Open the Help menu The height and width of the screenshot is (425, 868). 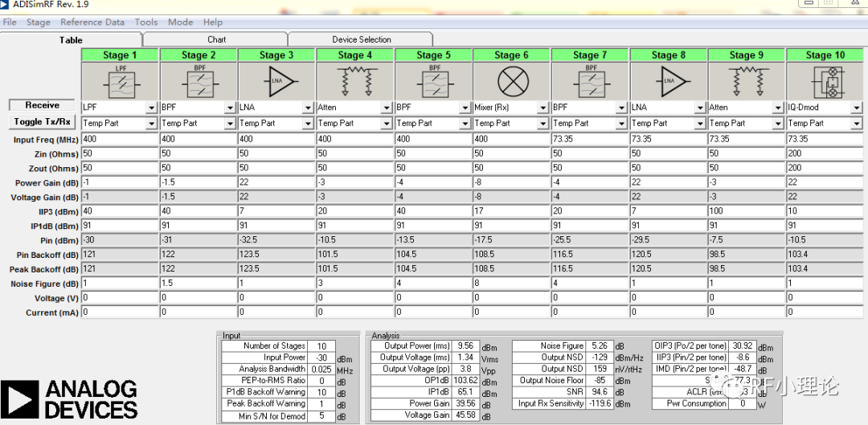tap(212, 22)
